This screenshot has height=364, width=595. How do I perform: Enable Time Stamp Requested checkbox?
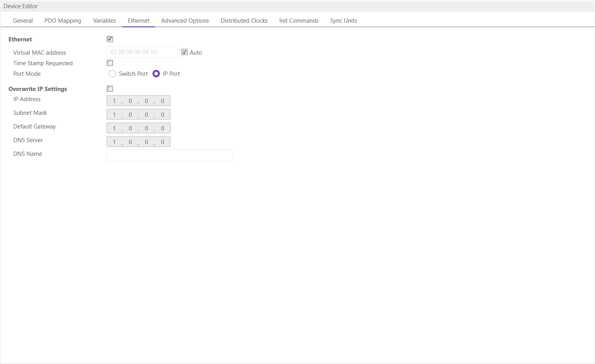(x=110, y=63)
